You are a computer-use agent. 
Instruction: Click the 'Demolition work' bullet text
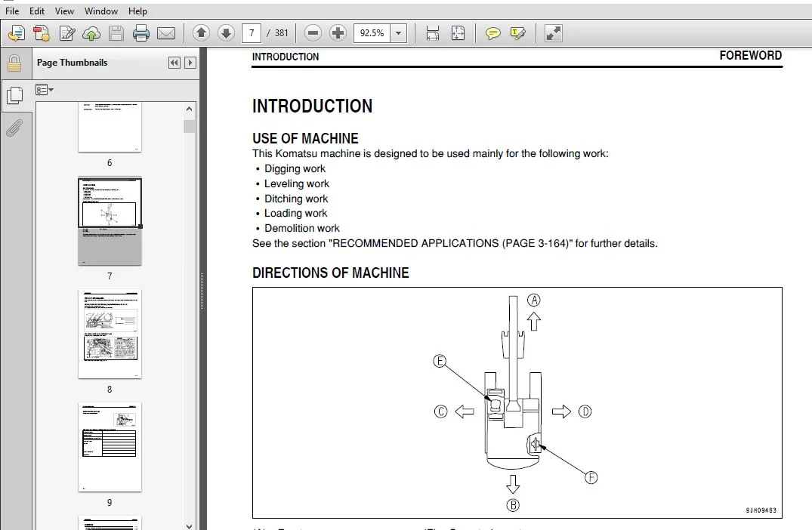click(302, 228)
